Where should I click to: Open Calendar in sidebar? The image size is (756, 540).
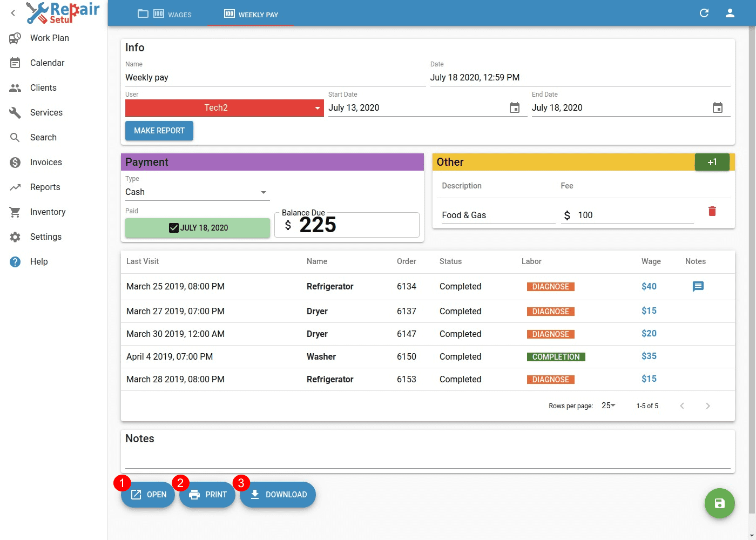[x=53, y=63]
